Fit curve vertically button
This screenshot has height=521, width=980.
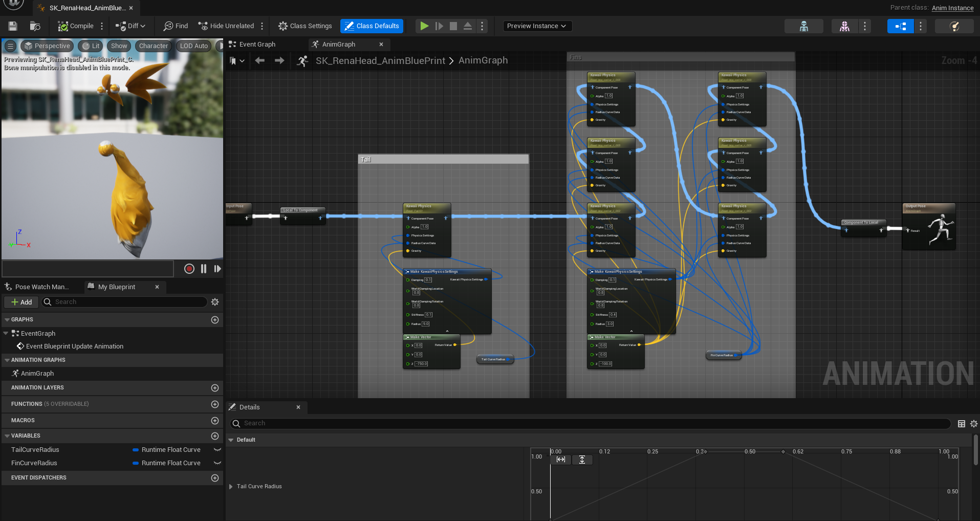point(582,460)
